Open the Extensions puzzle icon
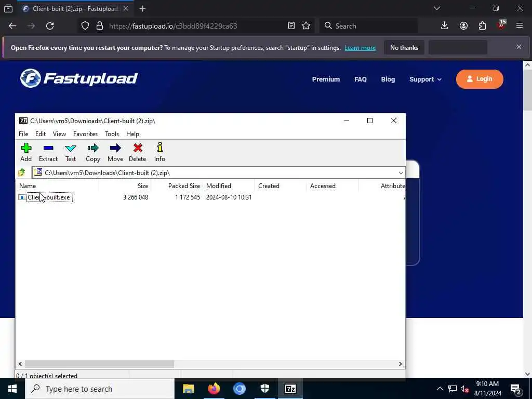 point(482,26)
